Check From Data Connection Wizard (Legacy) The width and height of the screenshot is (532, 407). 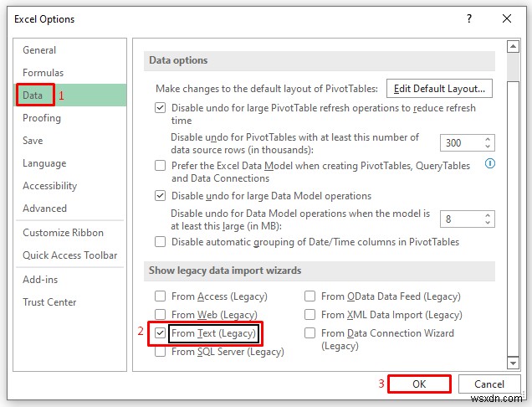pos(309,333)
